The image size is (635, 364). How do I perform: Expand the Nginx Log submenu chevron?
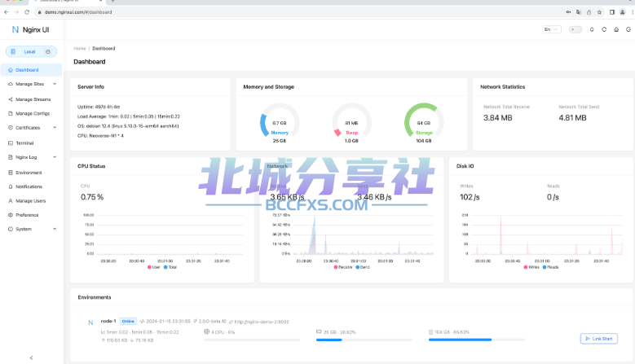pos(55,157)
